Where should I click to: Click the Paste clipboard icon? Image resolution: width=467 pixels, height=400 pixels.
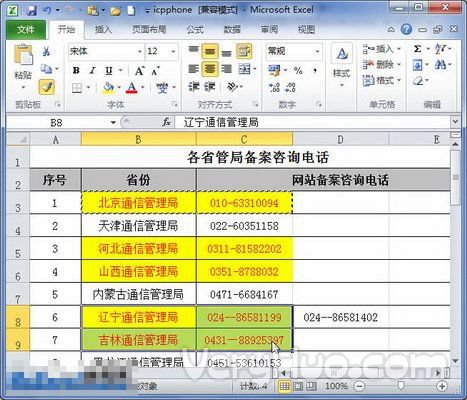(23, 54)
